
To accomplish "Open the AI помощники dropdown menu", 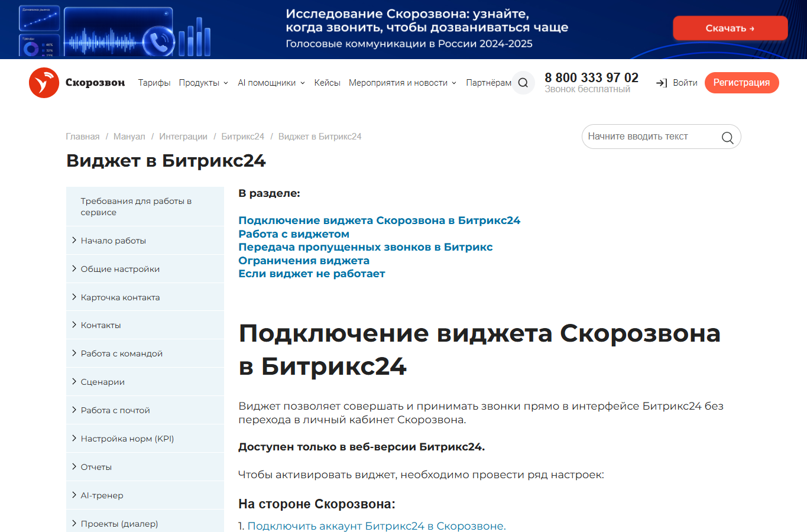I will (271, 83).
